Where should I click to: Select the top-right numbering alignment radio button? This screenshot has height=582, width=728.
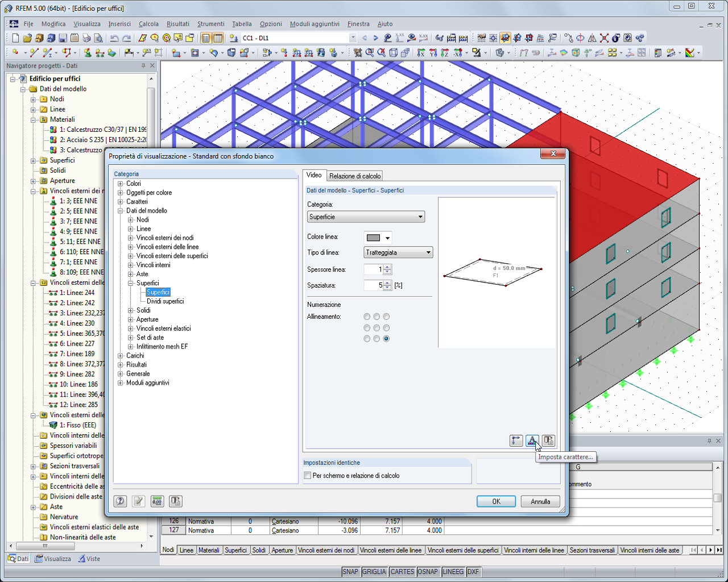[386, 317]
